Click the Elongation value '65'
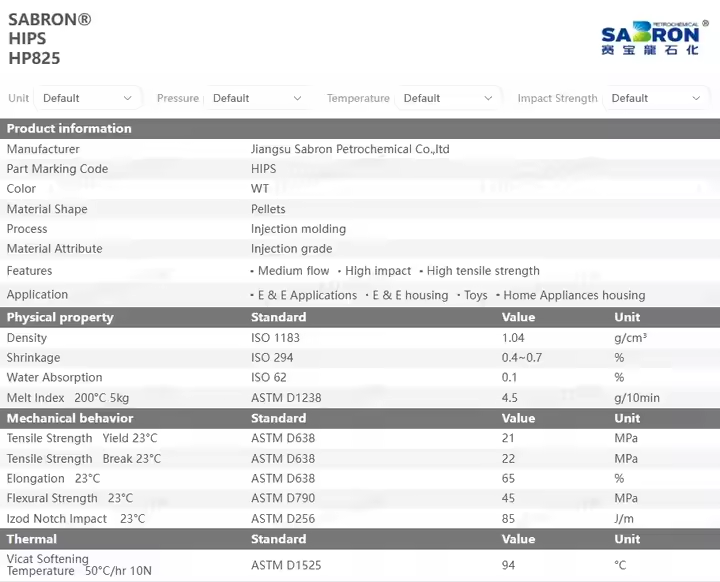The image size is (720, 582). 508,479
